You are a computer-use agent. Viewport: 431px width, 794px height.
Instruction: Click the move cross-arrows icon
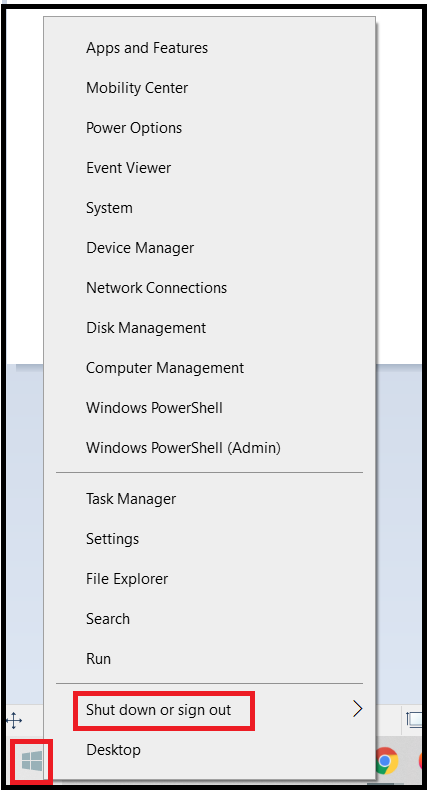pyautogui.click(x=14, y=720)
